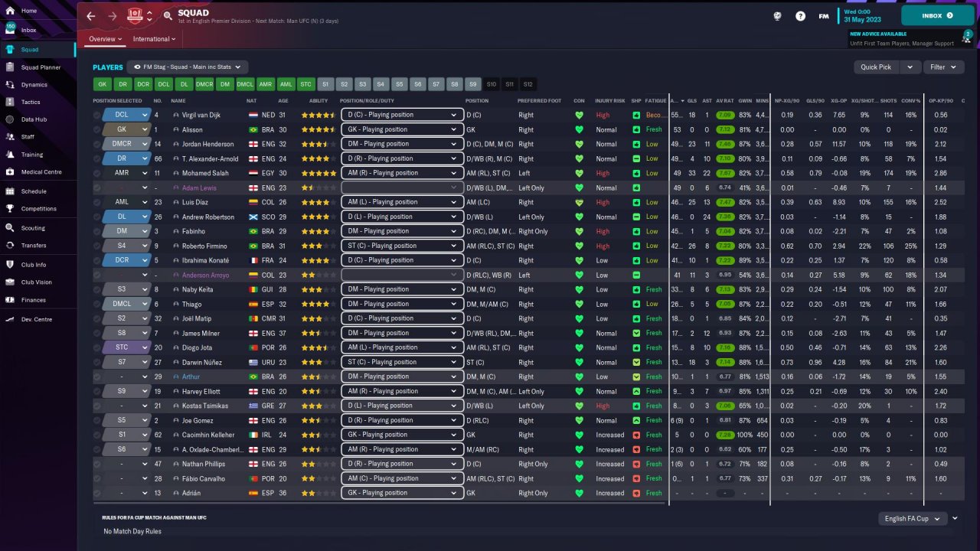Open Club Info in the sidebar
The image size is (980, 551).
click(x=34, y=265)
